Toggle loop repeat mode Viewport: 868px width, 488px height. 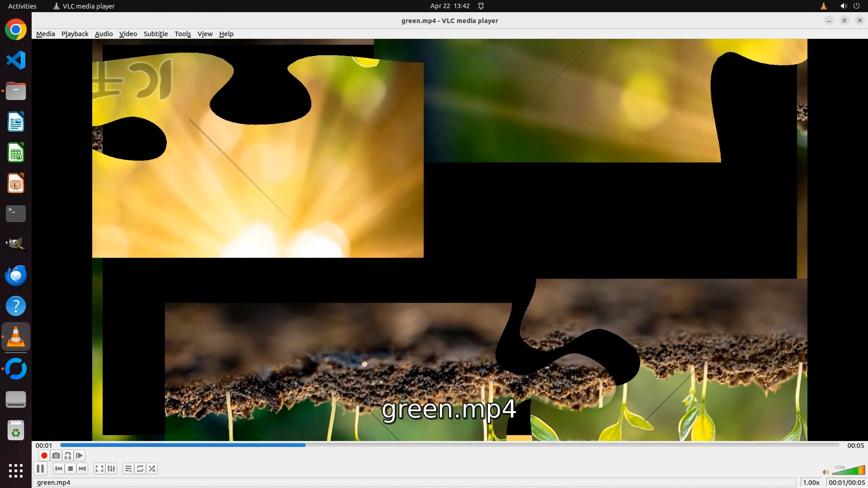140,469
